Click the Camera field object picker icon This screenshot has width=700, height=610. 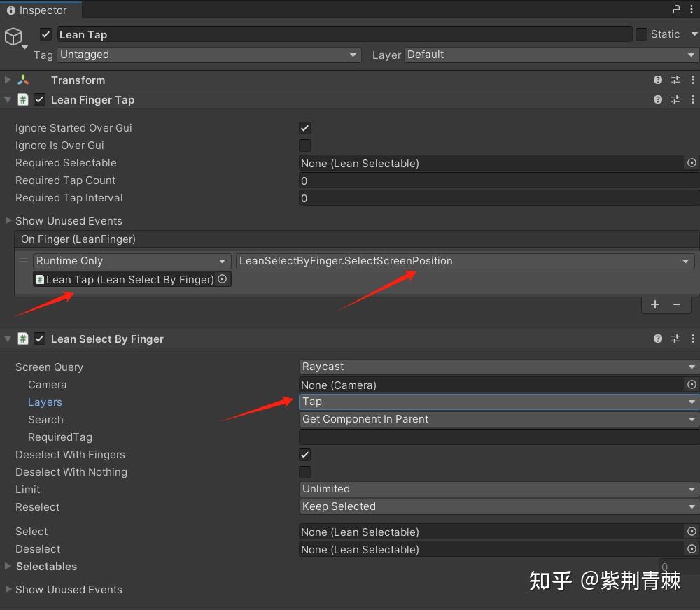point(692,384)
